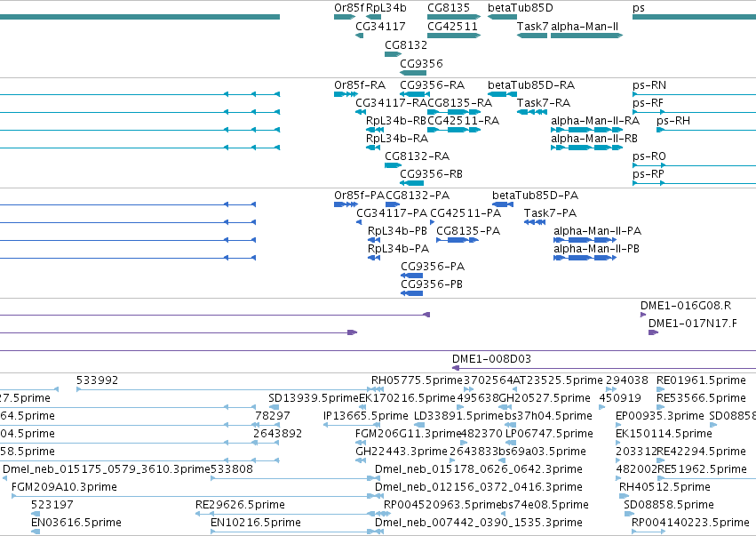This screenshot has height=536, width=756.
Task: Click the betaTub85D gene label
Action: click(521, 8)
